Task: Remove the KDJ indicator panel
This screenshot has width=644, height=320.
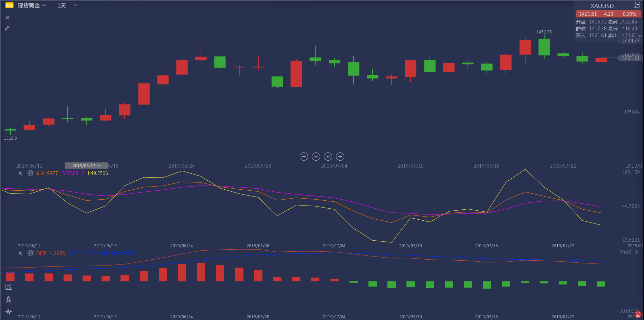Action: click(x=20, y=173)
